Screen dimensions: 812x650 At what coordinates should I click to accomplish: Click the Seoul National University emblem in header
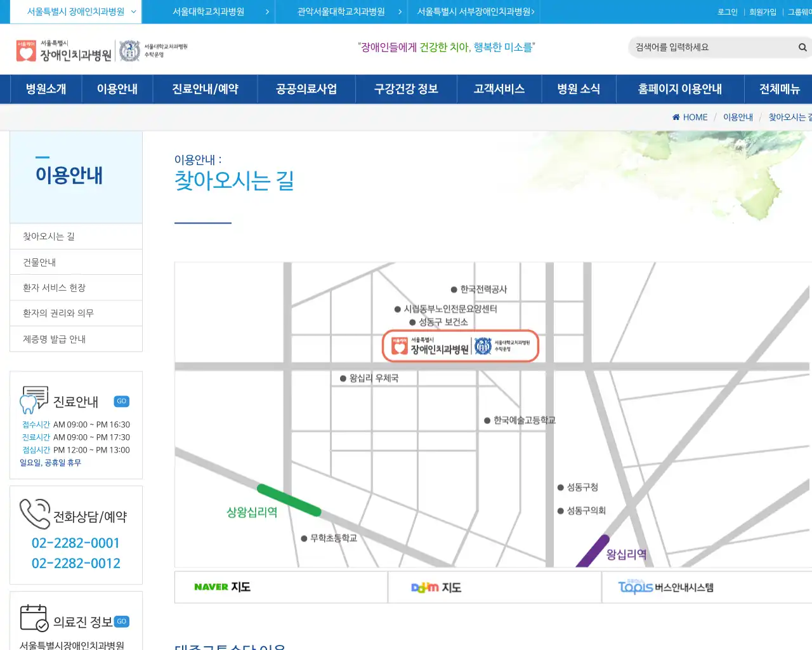point(129,51)
